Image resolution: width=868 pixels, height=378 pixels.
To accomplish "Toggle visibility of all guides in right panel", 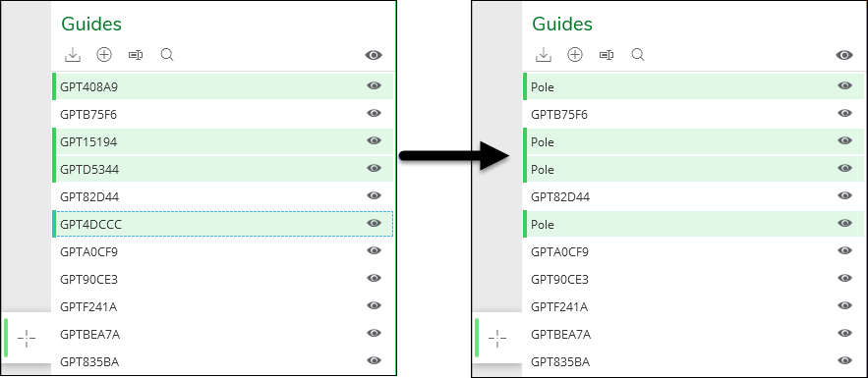I will (x=844, y=55).
